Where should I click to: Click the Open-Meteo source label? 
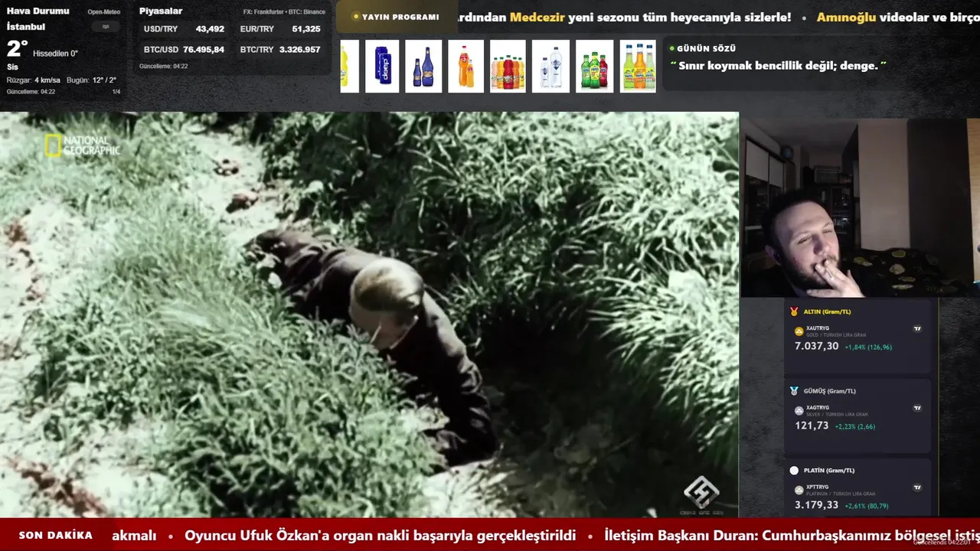tap(103, 12)
